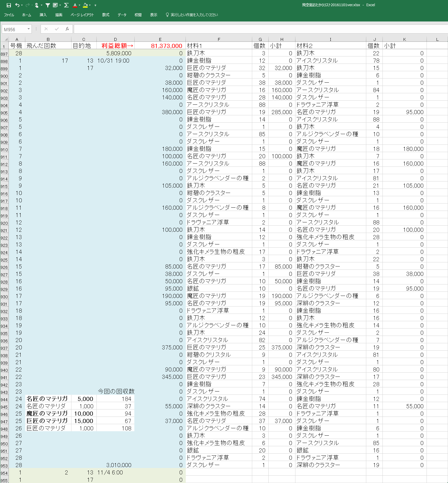448x483 pixels.
Task: Expand the fill color dropdown arrow
Action: click(x=90, y=5)
